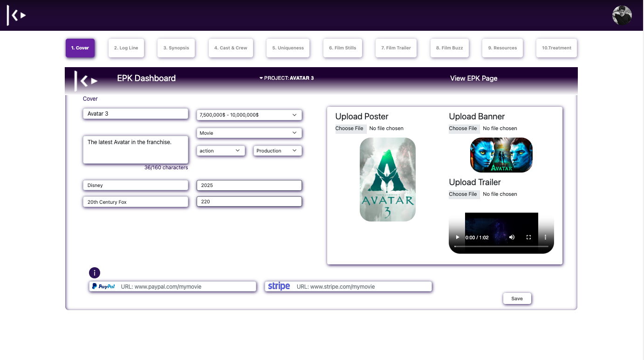
Task: Seek on the trailer progress bar
Action: point(501,246)
